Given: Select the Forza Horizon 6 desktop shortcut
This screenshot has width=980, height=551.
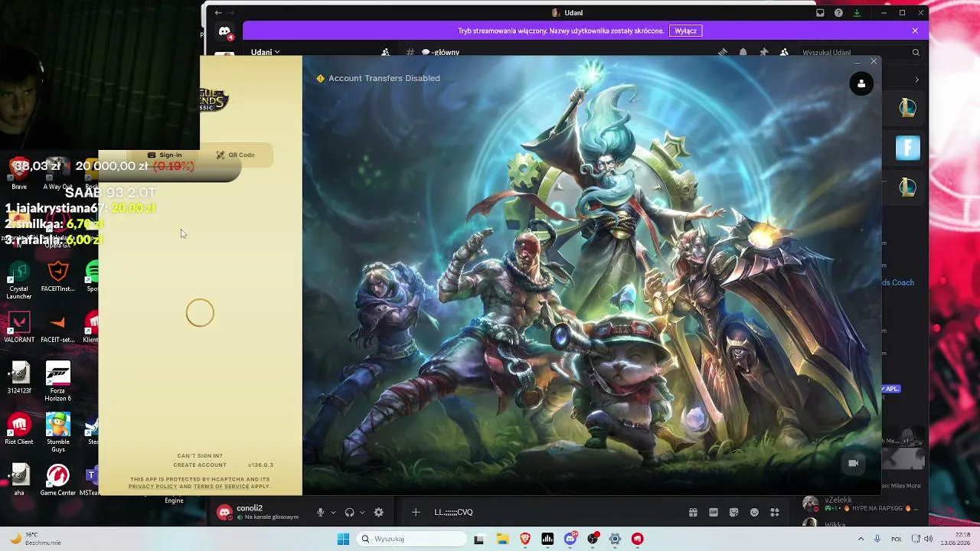Looking at the screenshot, I should [57, 382].
